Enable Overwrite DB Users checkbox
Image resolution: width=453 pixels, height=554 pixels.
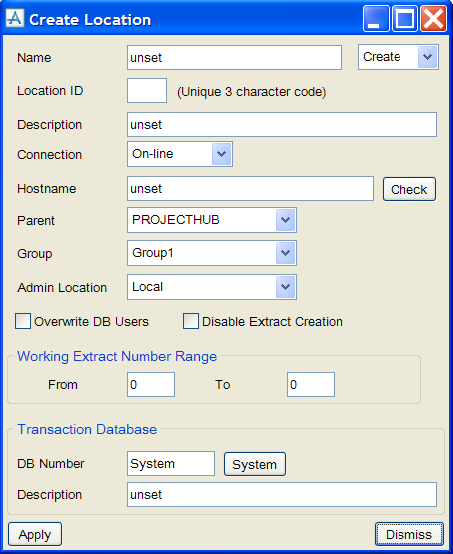pos(23,321)
